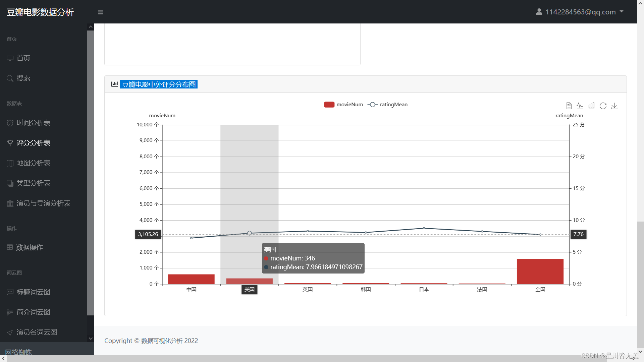Switch chart to bar type
644x362 pixels.
click(x=591, y=106)
